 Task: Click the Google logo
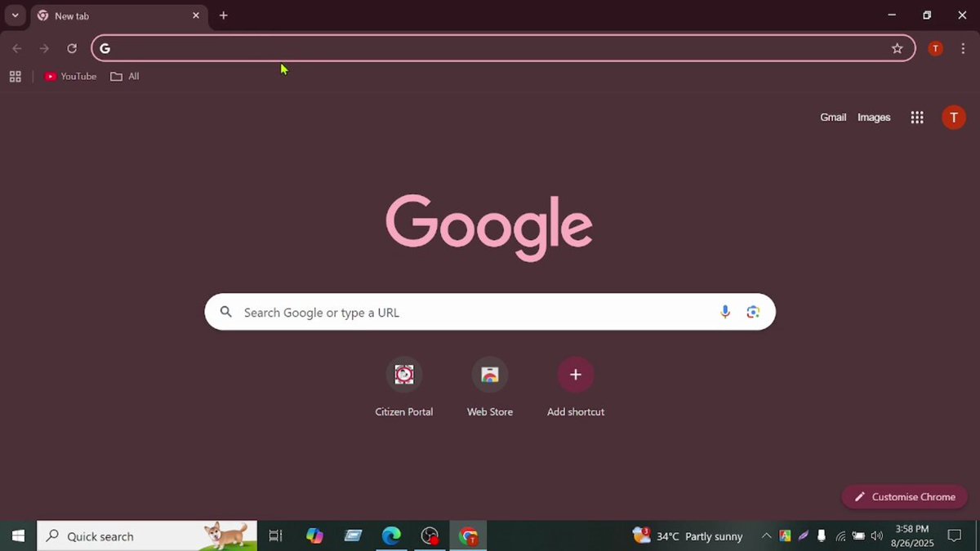coord(489,226)
